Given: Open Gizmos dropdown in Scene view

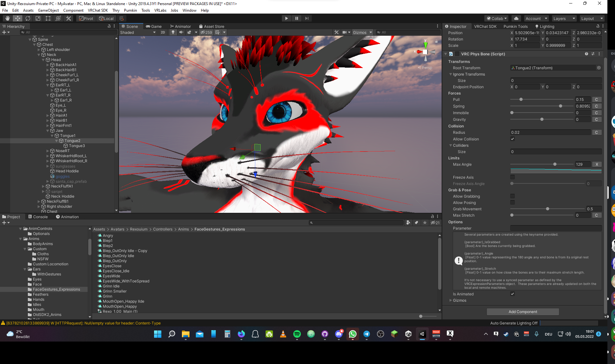Looking at the screenshot, I should 362,32.
